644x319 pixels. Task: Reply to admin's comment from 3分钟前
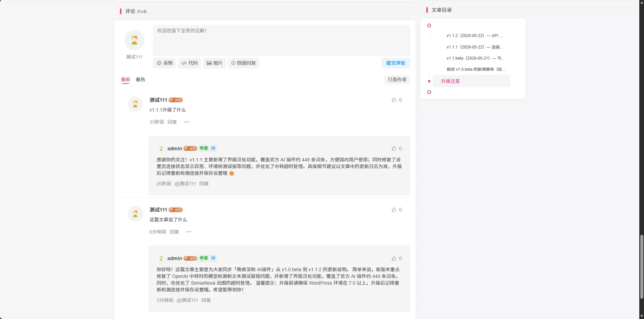pyautogui.click(x=206, y=300)
